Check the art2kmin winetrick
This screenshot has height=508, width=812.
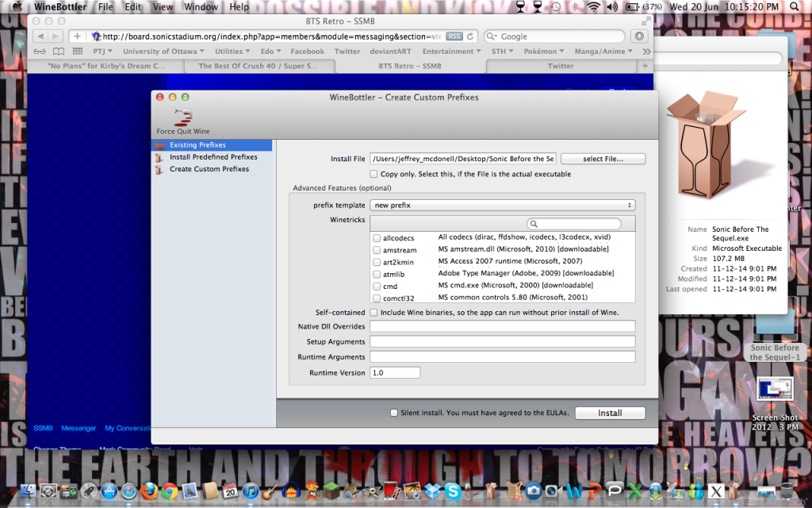point(377,262)
